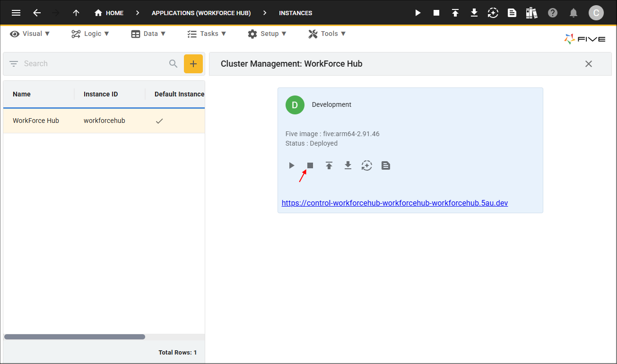Click the search magnifier icon
Screen dimensions: 617x364
(x=174, y=64)
